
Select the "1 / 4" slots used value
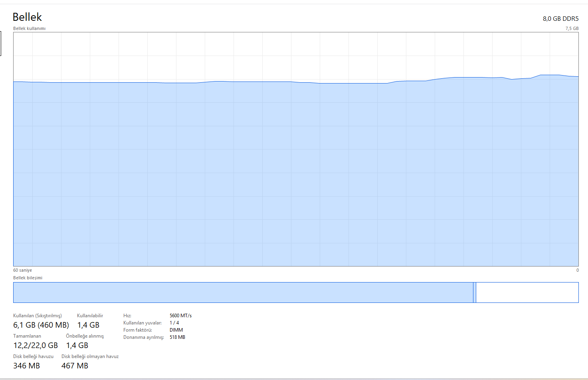coord(174,323)
